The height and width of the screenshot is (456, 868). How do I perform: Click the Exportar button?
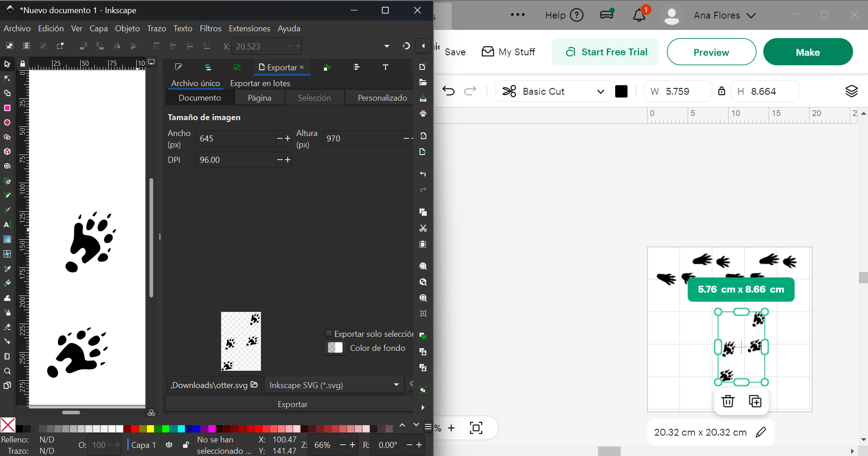pyautogui.click(x=292, y=404)
